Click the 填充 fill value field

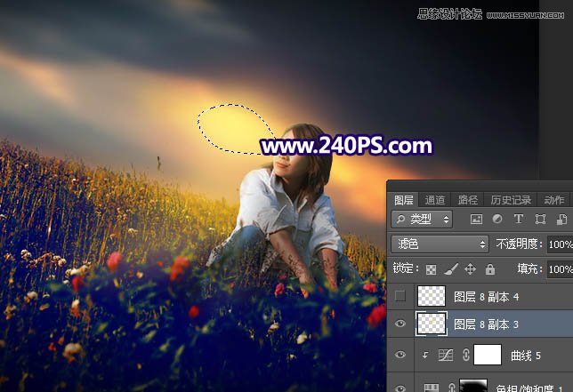560,268
